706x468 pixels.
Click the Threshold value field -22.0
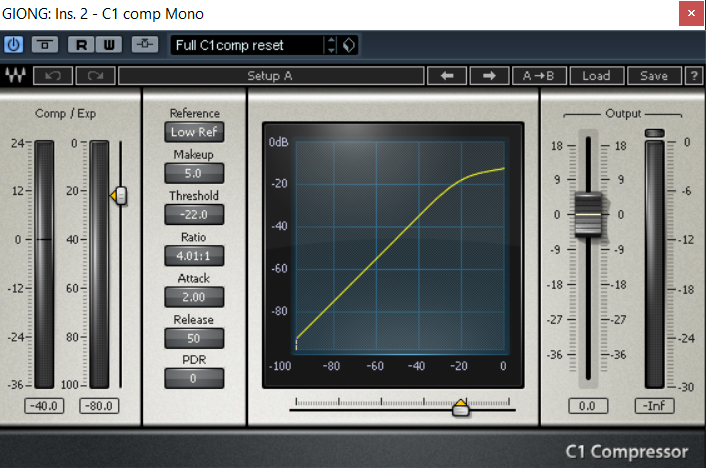(194, 214)
